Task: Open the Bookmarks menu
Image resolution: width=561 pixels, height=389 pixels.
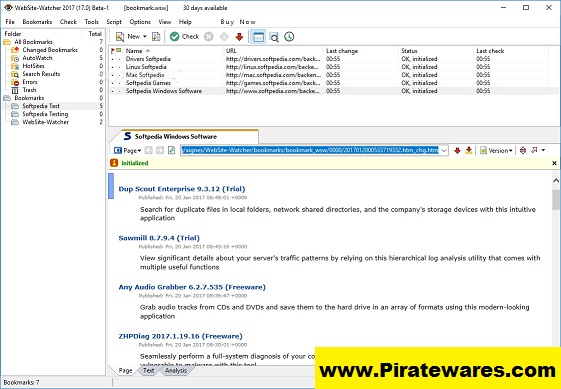Action: 37,22
